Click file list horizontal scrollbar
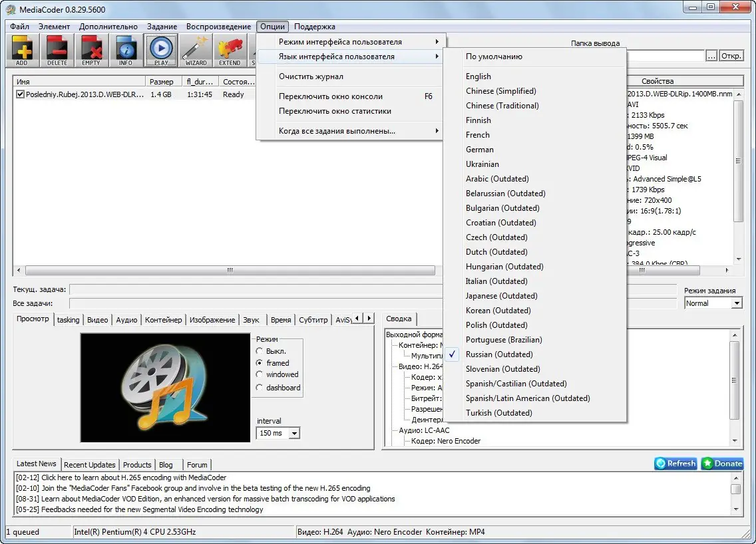This screenshot has height=544, width=756. tap(230, 270)
